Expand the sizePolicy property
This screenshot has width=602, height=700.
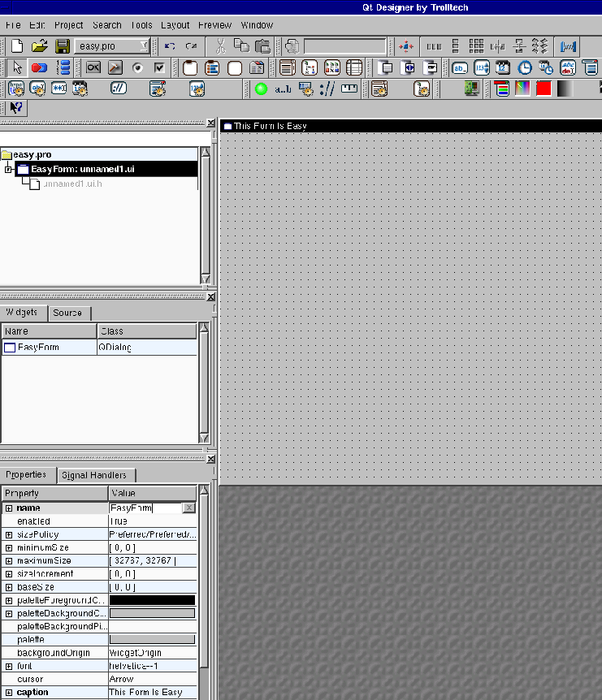coord(9,534)
